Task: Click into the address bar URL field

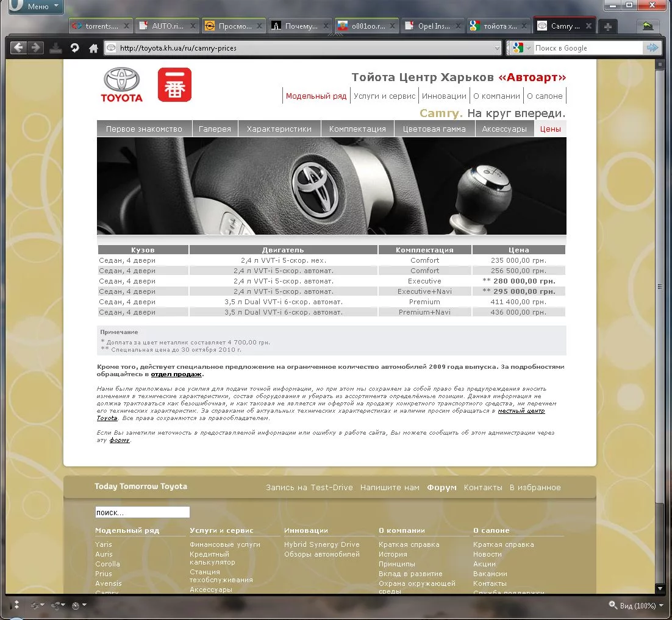Action: 304,48
